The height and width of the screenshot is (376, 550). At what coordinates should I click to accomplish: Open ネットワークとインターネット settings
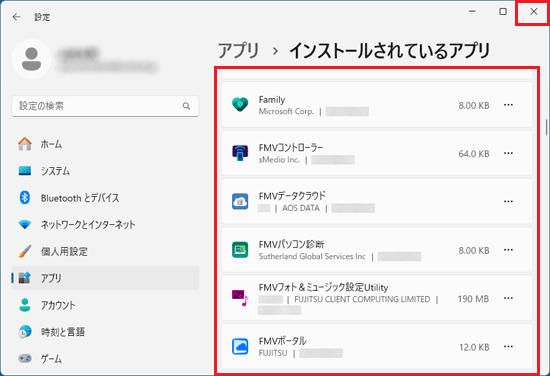[105, 224]
